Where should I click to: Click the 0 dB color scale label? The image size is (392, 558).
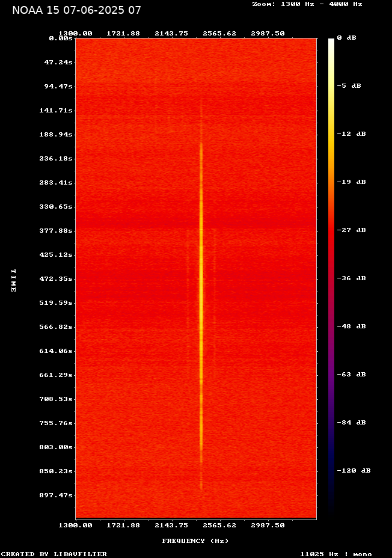click(346, 38)
